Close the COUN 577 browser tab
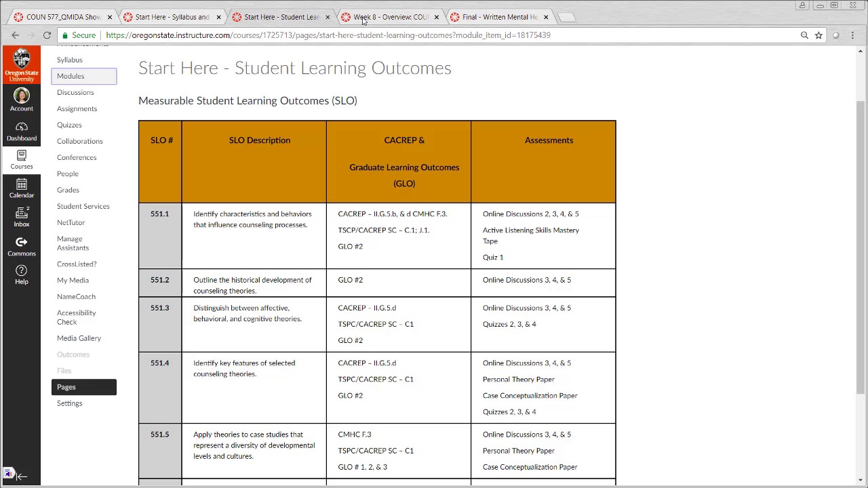The width and height of the screenshot is (868, 488). coord(109,17)
